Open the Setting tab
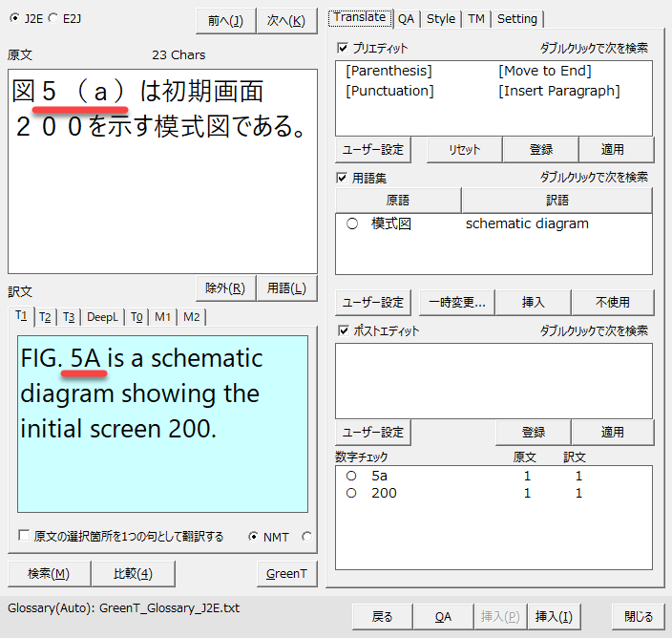The height and width of the screenshot is (638, 672). point(517,18)
